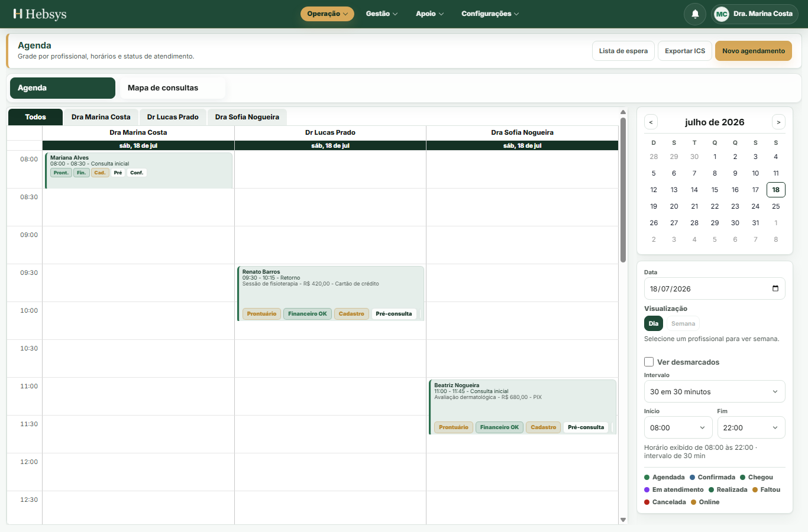Click Pré tag on Mariana Alves
The image size is (808, 532).
(x=118, y=173)
